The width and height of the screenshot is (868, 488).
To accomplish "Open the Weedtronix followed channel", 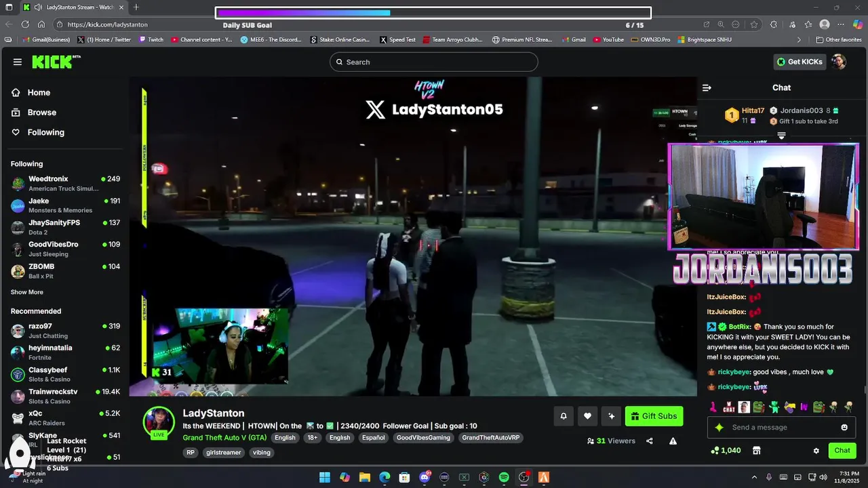I will (x=65, y=183).
